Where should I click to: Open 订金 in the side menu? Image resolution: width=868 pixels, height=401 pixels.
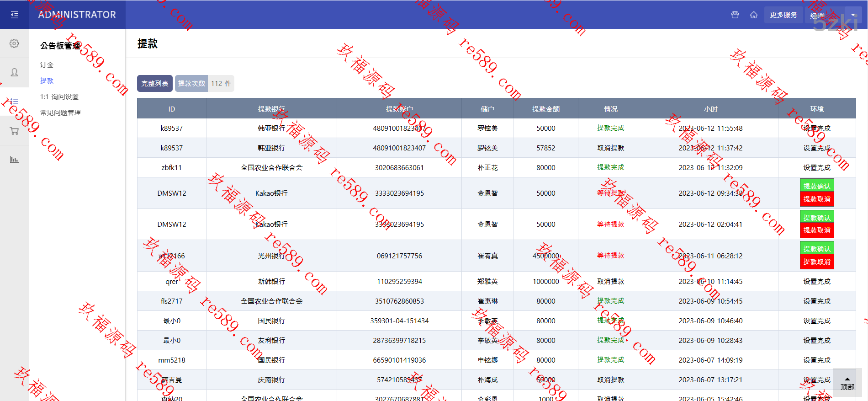[x=47, y=65]
